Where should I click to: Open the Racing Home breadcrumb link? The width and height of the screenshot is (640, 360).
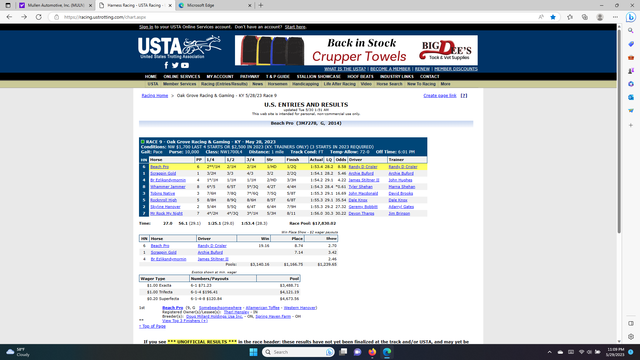(155, 96)
